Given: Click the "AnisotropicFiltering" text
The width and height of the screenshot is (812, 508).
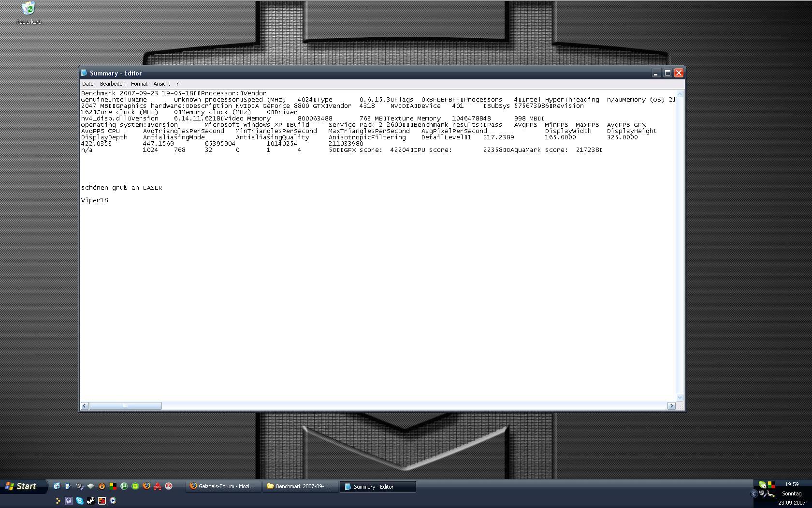Looking at the screenshot, I should (x=367, y=137).
